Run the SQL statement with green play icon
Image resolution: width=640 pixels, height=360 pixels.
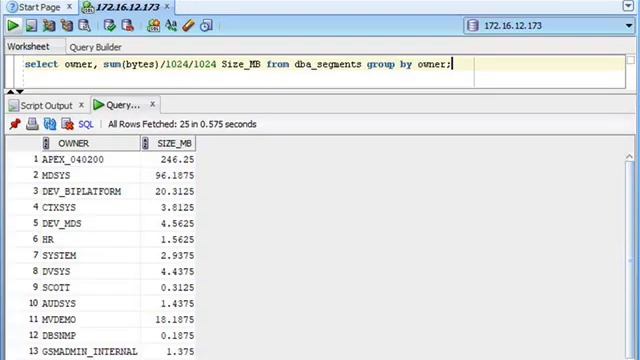point(13,26)
